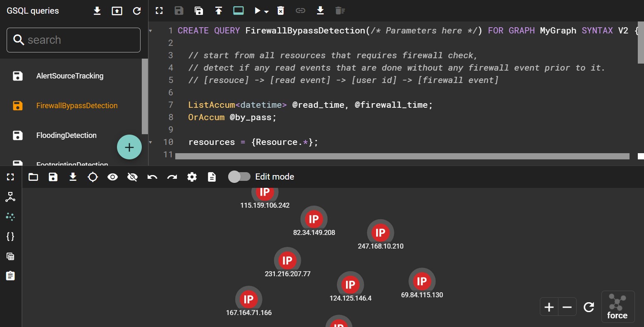Select IP vertex 231.216.207.77
The width and height of the screenshot is (644, 327).
point(288,261)
